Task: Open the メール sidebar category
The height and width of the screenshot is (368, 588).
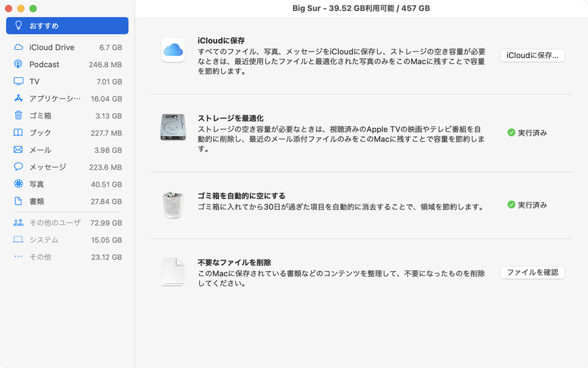Action: point(68,150)
